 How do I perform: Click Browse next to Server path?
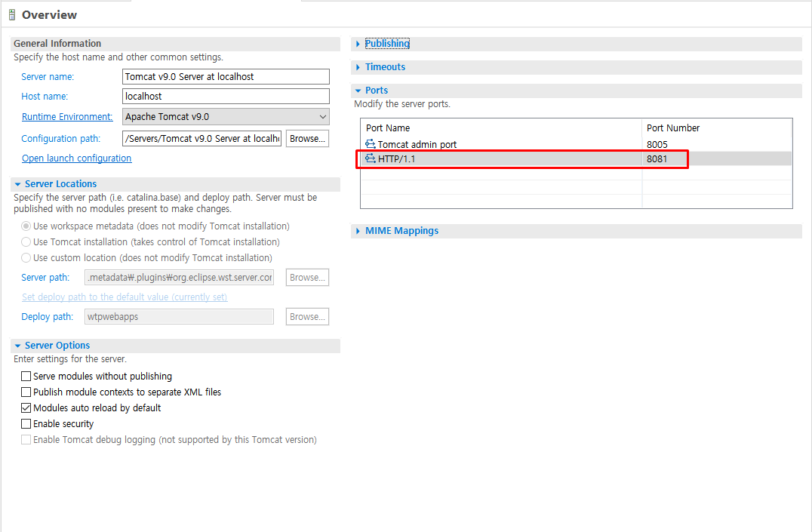pyautogui.click(x=307, y=277)
